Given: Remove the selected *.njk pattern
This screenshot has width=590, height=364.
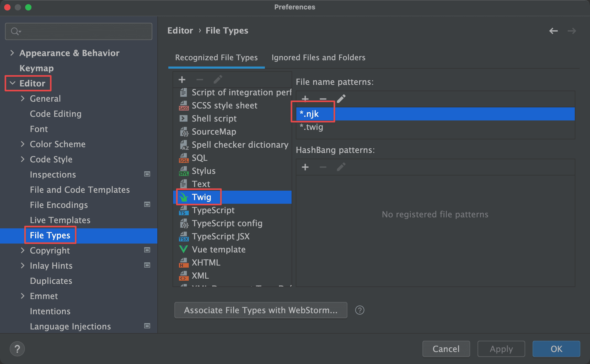Looking at the screenshot, I should [x=323, y=99].
